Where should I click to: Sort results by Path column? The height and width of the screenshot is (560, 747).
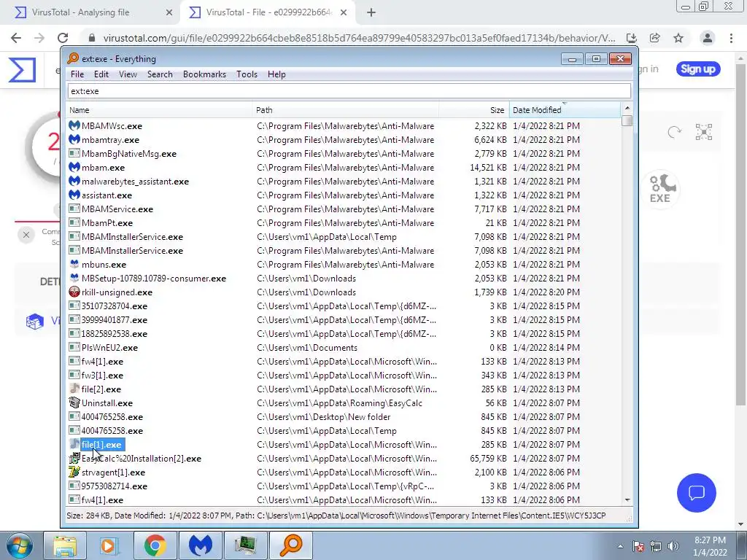(345, 110)
